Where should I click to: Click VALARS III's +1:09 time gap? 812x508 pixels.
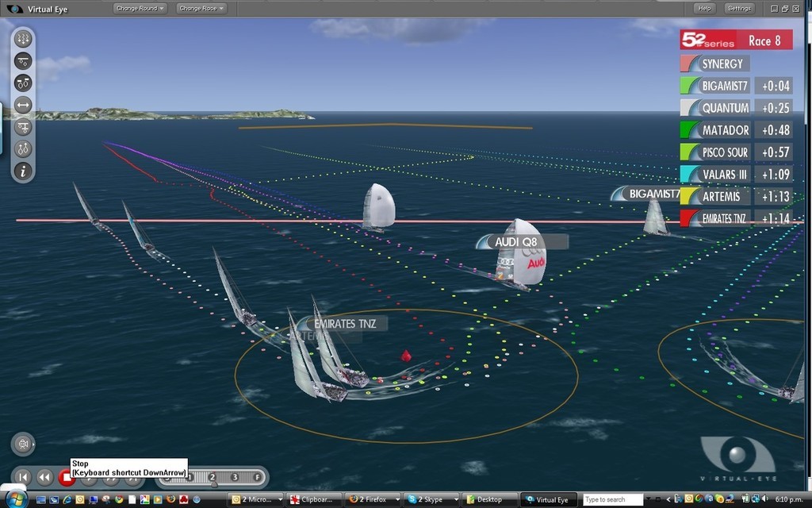774,174
